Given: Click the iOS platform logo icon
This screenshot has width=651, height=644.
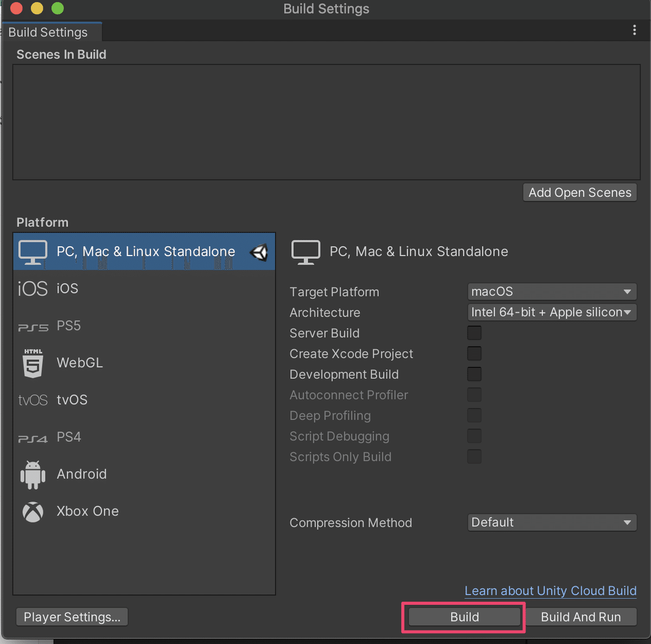Looking at the screenshot, I should 33,289.
